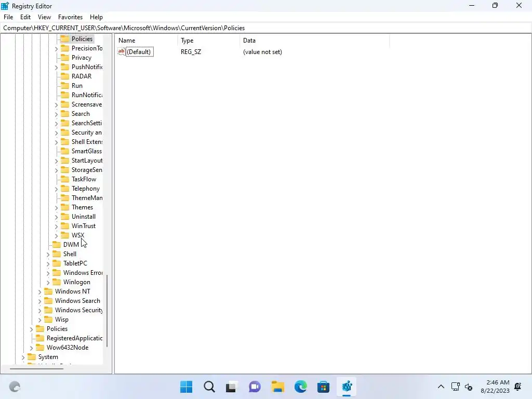Open the clock showing 2:46 AM
532x399 pixels.
point(495,387)
